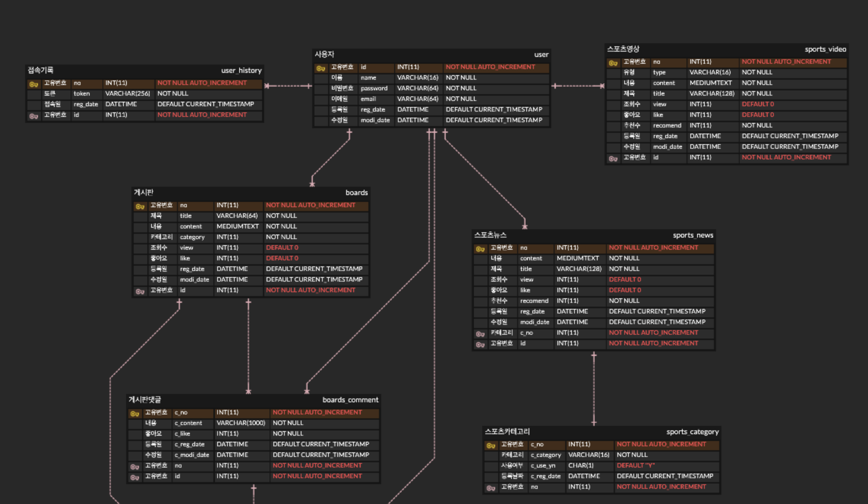Viewport: 868px width, 504px height.
Task: Click the VARCHAR(128) type in sports_news
Action: [x=579, y=269]
